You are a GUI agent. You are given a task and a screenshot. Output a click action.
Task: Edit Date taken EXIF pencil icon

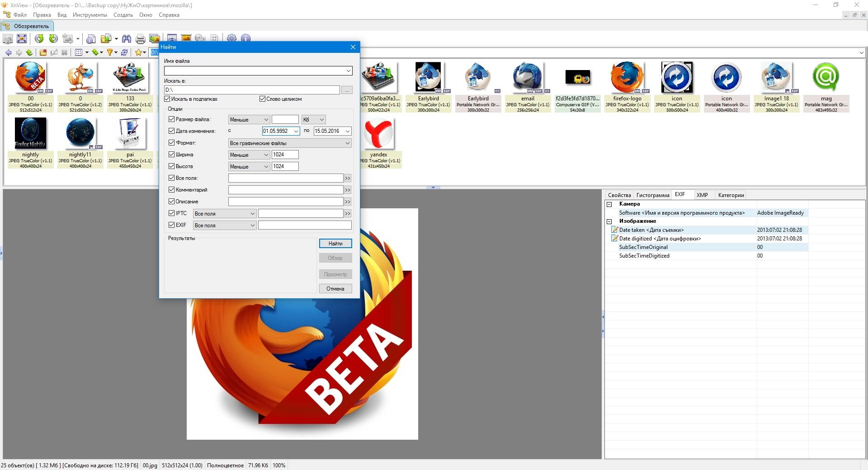coord(614,230)
